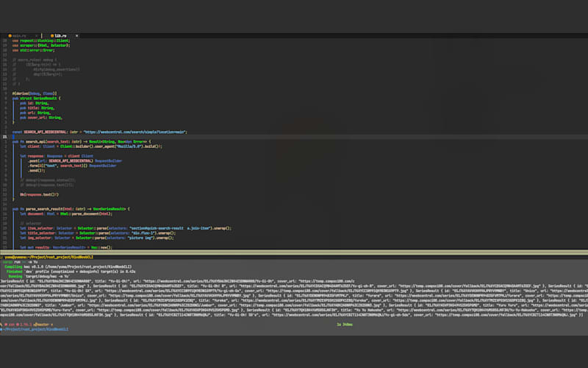Close the main.rs tab
Viewport: 588px width, 368px height.
pos(36,35)
